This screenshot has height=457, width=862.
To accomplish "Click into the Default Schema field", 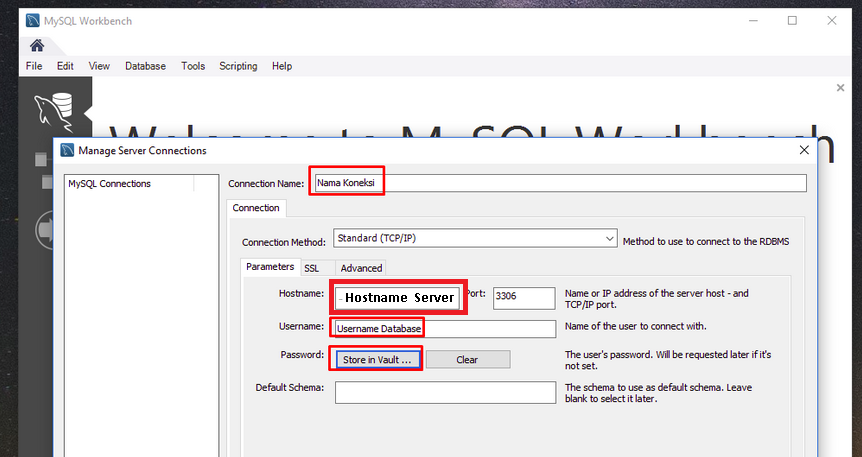I will click(445, 392).
